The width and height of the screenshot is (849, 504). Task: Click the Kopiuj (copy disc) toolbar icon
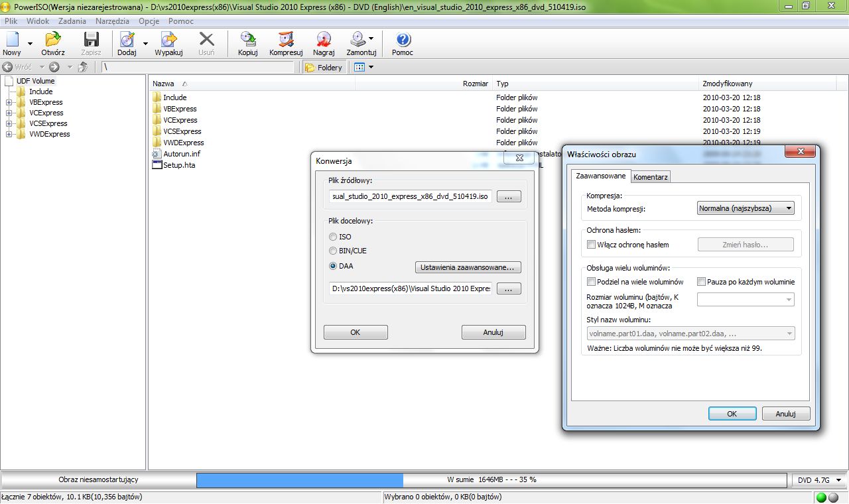[x=248, y=40]
